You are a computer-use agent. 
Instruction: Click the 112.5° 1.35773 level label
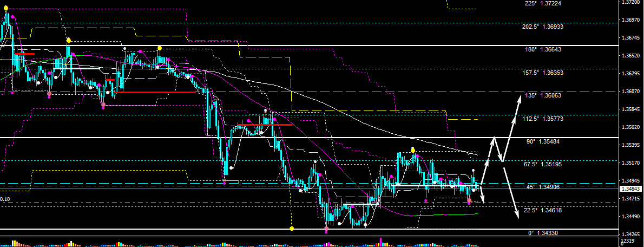coord(542,119)
